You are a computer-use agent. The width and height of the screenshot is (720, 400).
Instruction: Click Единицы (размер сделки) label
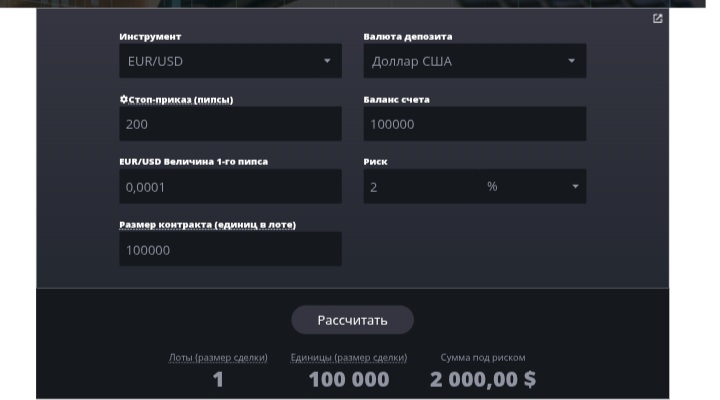(349, 357)
